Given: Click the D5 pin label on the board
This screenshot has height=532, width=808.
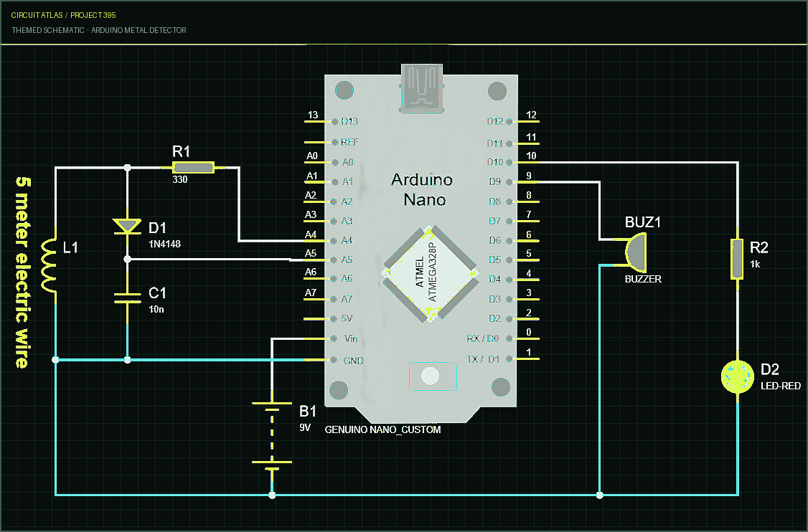Looking at the screenshot, I should pyautogui.click(x=494, y=260).
